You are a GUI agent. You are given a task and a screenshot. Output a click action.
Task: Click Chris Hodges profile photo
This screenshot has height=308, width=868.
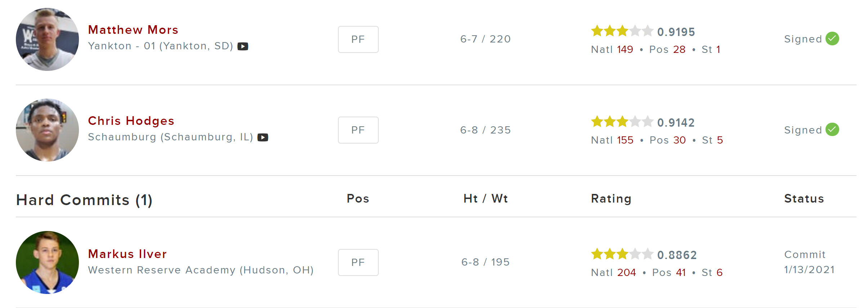point(47,130)
